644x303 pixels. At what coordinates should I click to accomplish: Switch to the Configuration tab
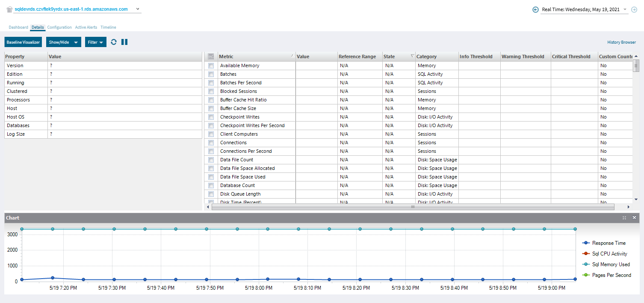[x=59, y=27]
